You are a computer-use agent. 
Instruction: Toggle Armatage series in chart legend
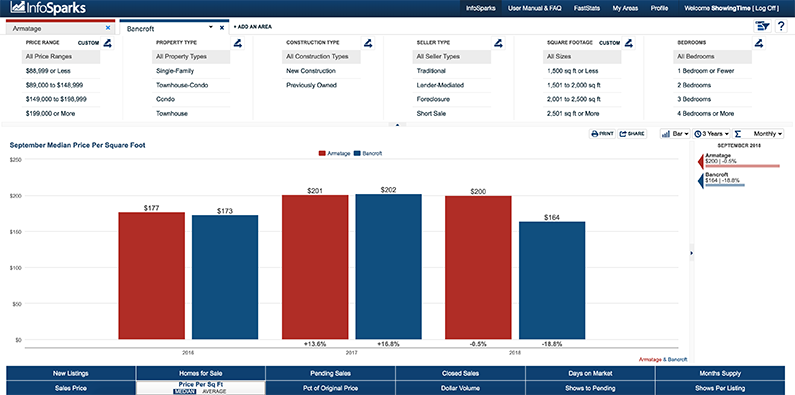[x=335, y=153]
